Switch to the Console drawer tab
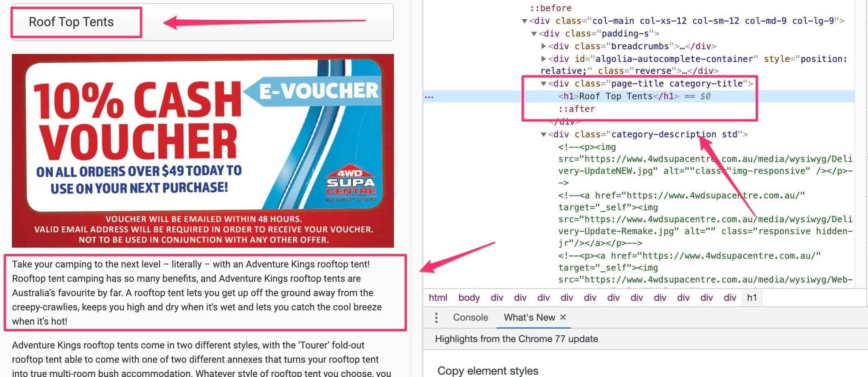Image resolution: width=868 pixels, height=377 pixels. tap(470, 317)
